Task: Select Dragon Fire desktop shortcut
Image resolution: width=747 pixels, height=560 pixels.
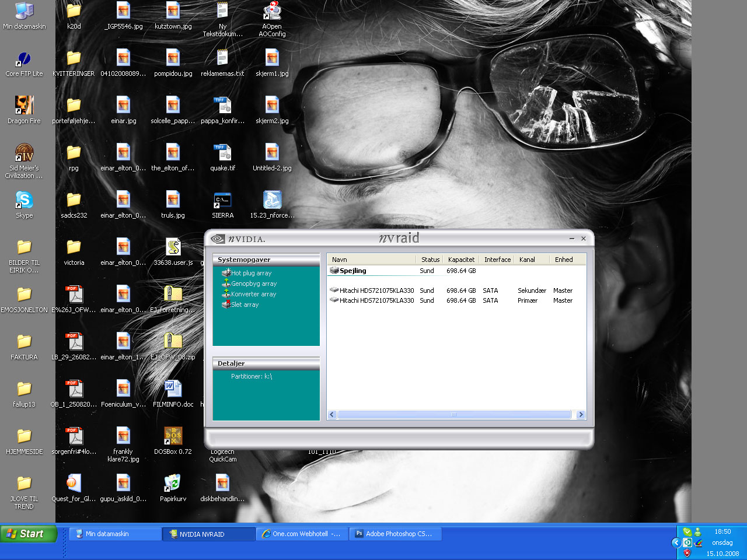Action: (x=24, y=111)
